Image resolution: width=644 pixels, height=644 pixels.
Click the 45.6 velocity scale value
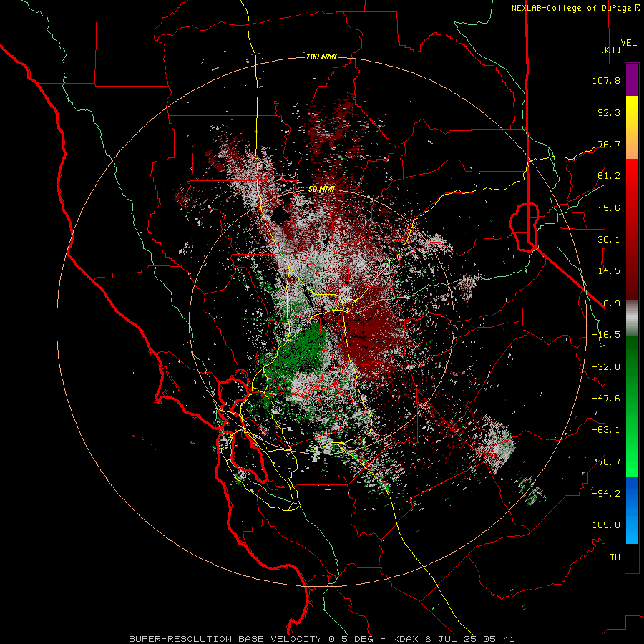pyautogui.click(x=609, y=208)
